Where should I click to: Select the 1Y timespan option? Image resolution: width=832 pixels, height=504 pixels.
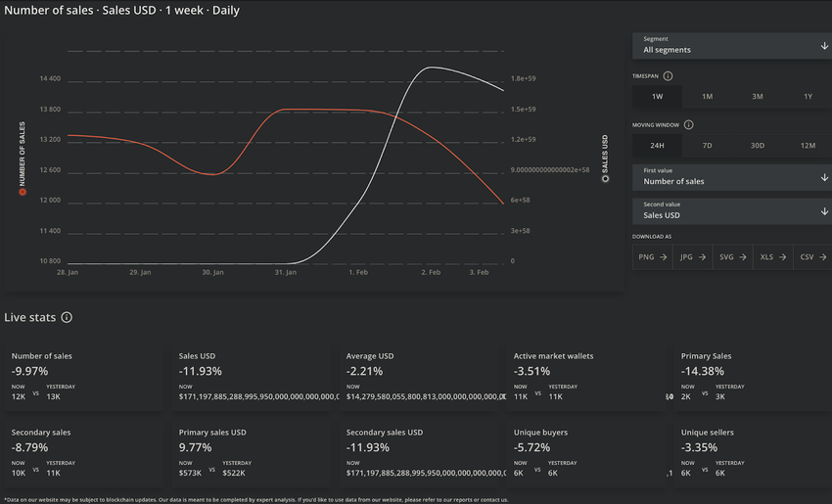click(808, 97)
